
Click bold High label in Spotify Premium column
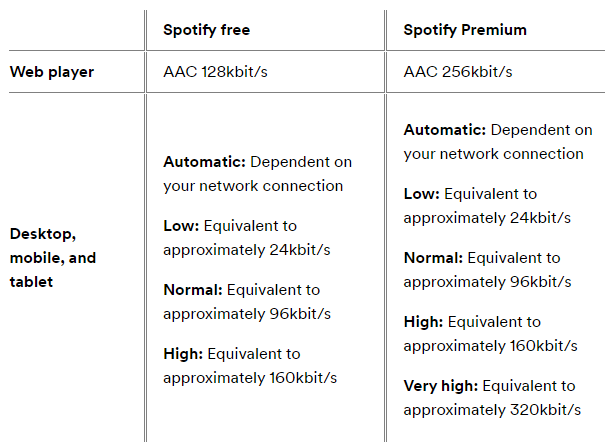(423, 321)
